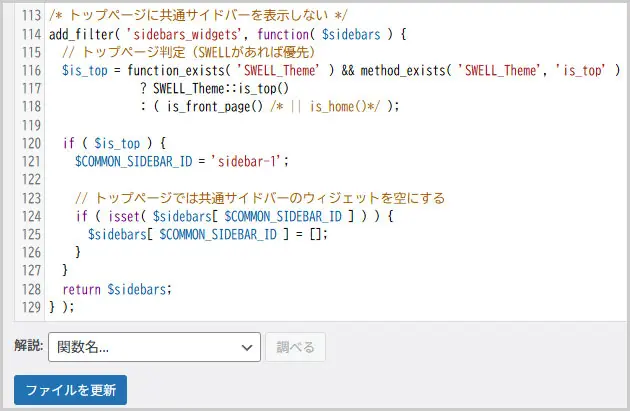Click the function keyword on line 114
Screen dimensions: 630x411
[283, 35]
